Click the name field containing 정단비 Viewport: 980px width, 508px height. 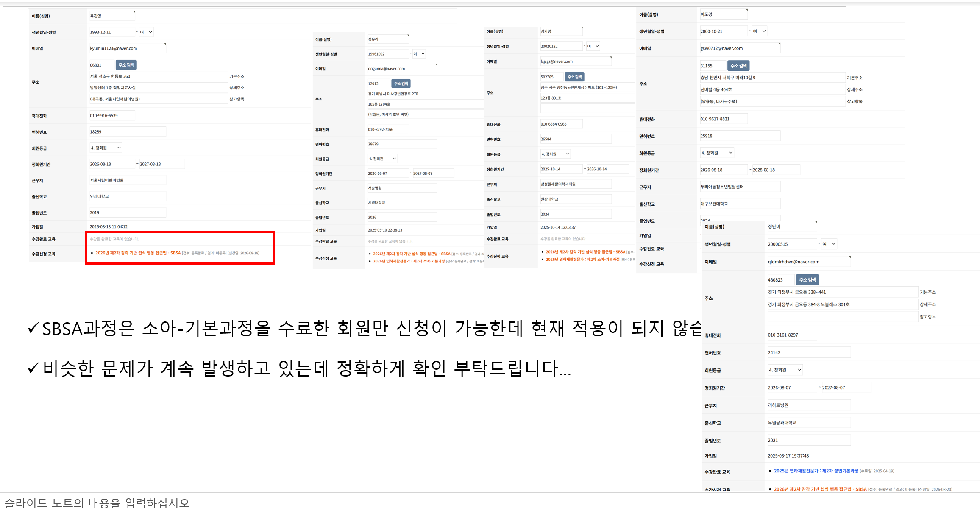[x=792, y=226]
